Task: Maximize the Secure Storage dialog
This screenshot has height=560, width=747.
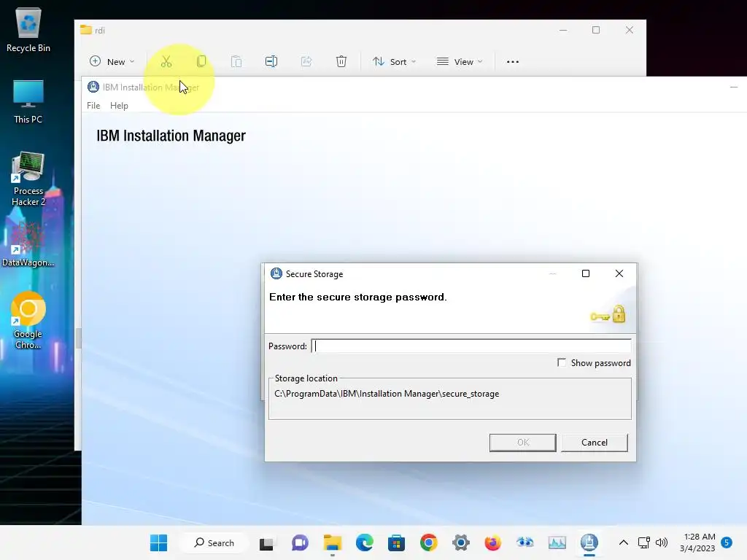Action: tap(586, 273)
